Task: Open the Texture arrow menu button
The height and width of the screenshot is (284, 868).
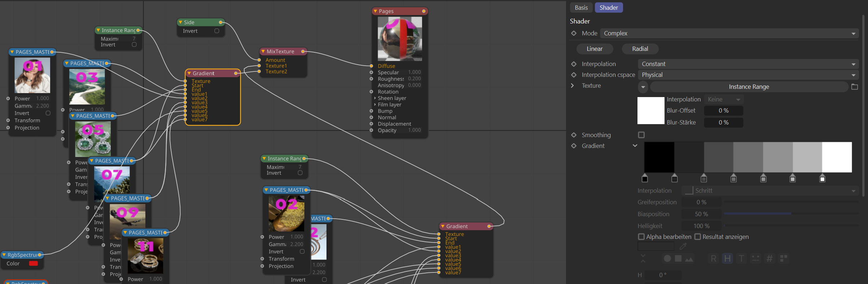Action: coord(643,87)
